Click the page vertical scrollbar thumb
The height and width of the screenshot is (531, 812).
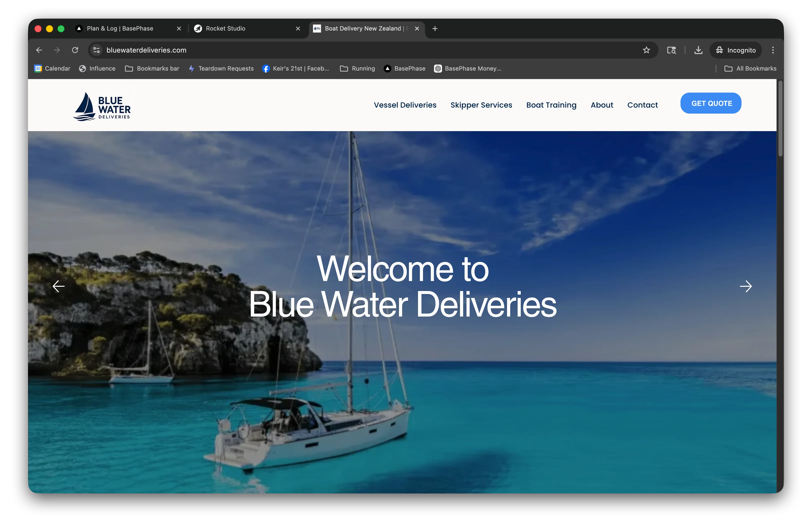[780, 118]
